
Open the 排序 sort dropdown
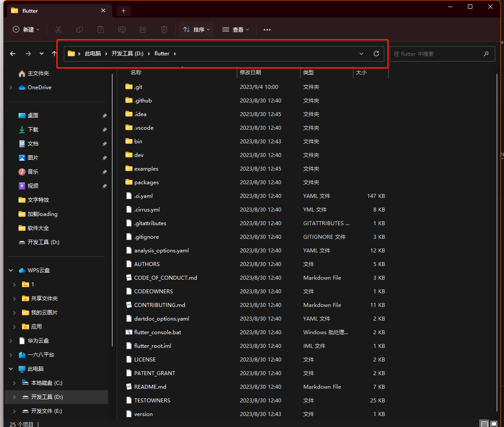pos(196,29)
